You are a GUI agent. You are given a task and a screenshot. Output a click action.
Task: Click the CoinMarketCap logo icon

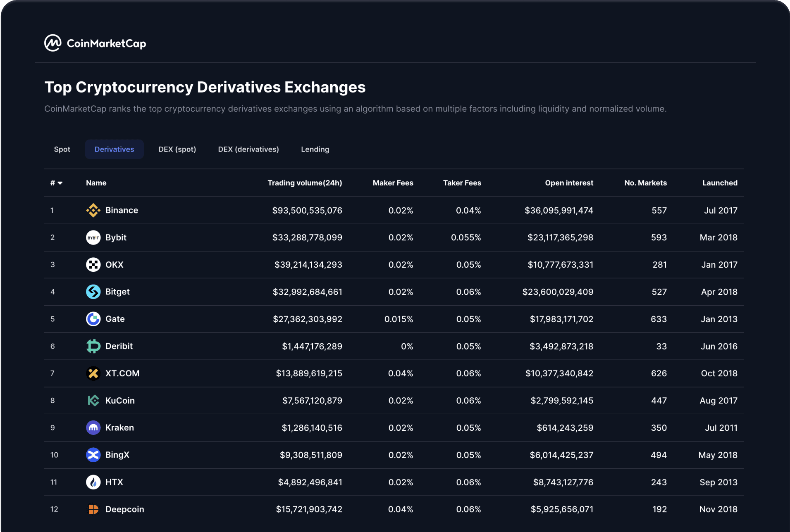(x=53, y=43)
